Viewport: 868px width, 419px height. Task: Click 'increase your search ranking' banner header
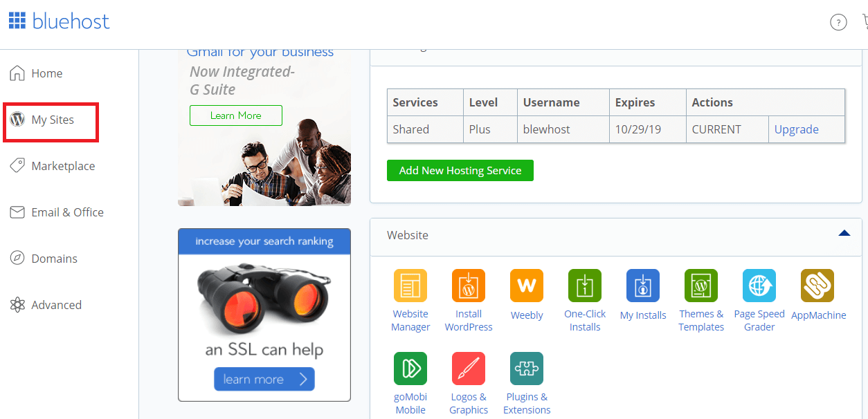coord(264,241)
